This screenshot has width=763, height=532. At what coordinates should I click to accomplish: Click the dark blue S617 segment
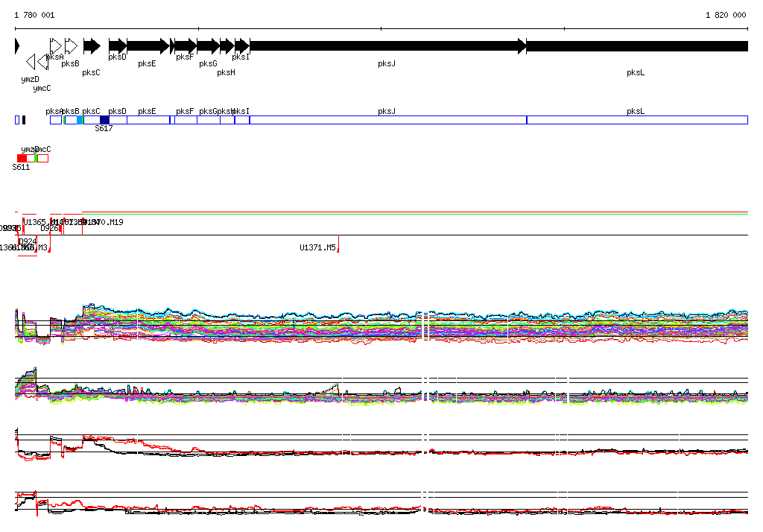click(x=104, y=120)
